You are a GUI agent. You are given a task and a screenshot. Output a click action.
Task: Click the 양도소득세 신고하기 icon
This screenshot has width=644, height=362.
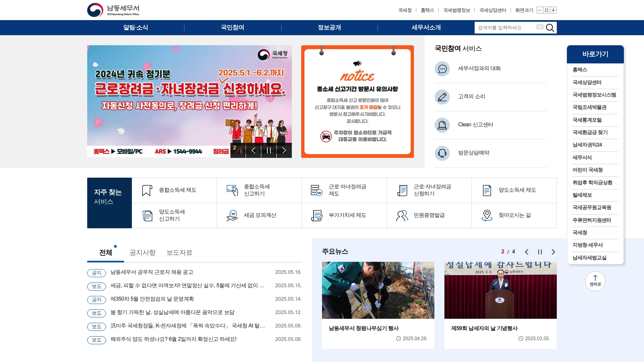pos(147,216)
